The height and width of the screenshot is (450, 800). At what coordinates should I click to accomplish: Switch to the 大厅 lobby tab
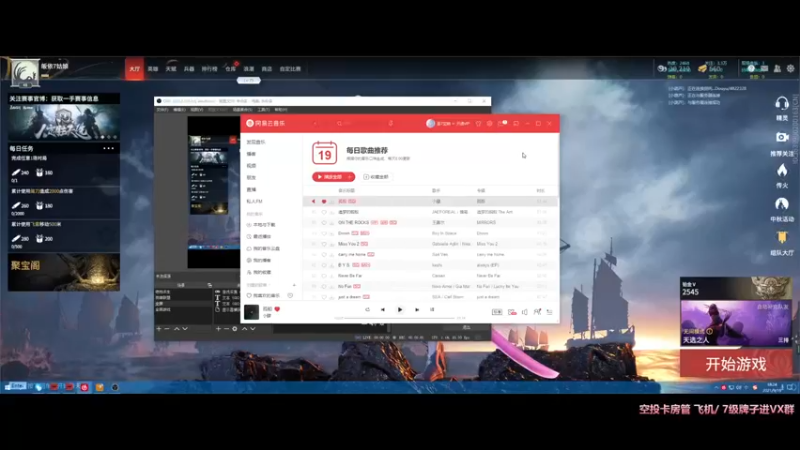(135, 69)
